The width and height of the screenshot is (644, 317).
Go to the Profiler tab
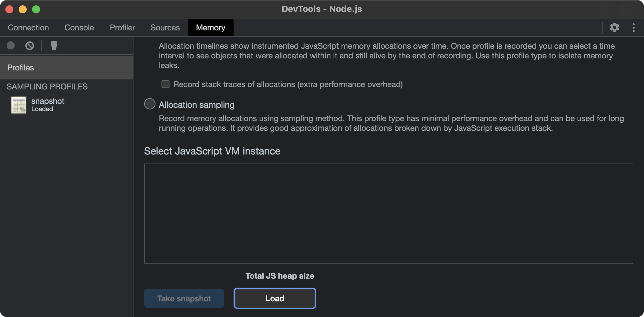[122, 28]
